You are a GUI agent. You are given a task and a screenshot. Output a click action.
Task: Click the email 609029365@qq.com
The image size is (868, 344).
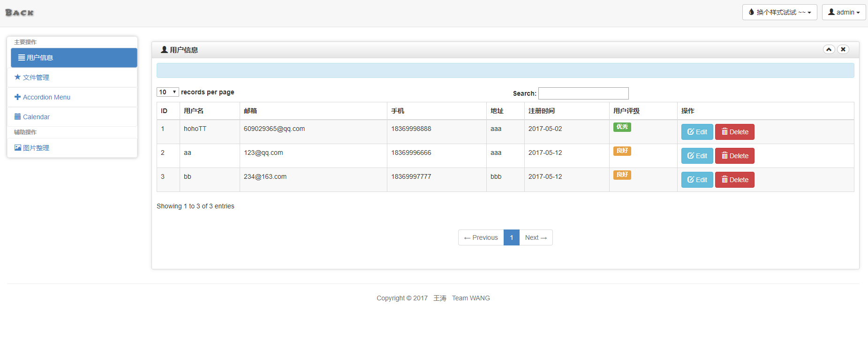[274, 129]
